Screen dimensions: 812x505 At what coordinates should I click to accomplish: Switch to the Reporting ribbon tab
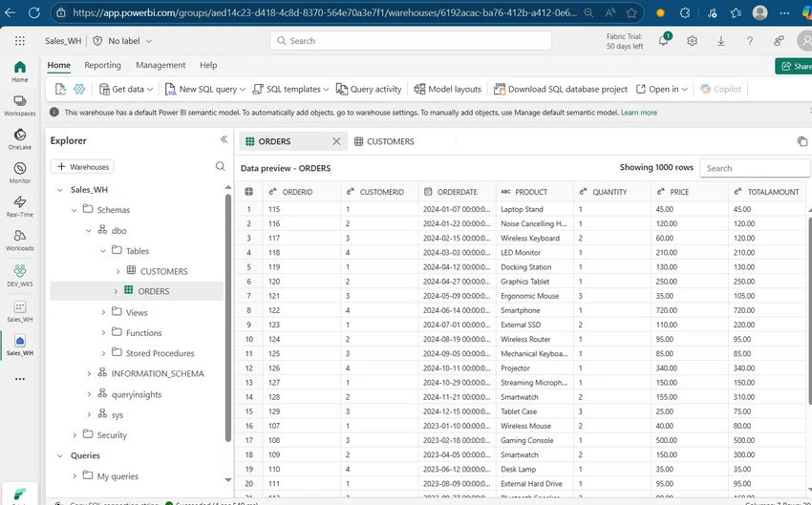click(x=102, y=65)
